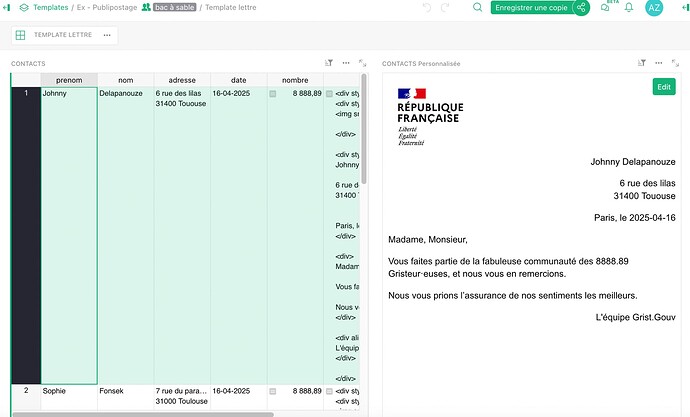Select the prenom column header

tap(69, 80)
